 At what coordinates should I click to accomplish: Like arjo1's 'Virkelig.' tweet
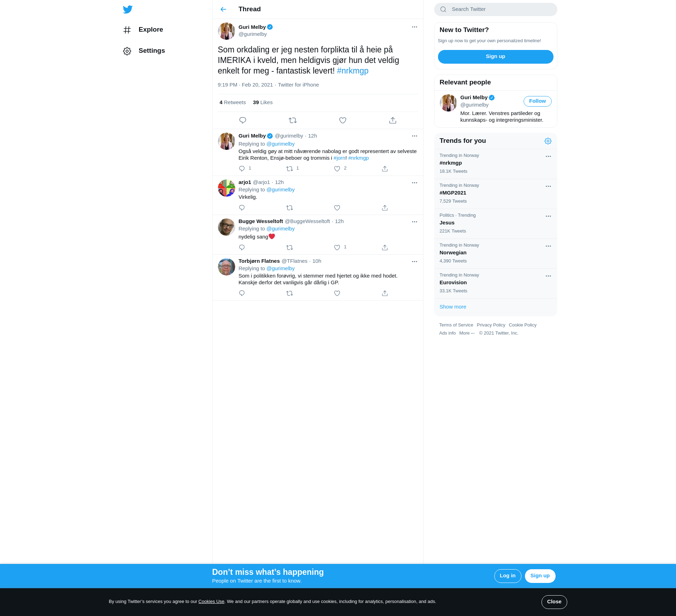(x=337, y=208)
